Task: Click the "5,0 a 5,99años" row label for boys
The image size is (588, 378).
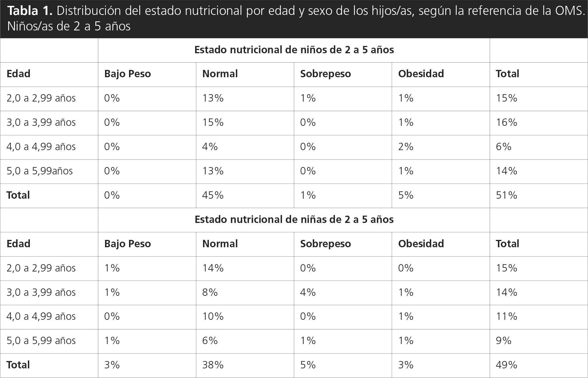Action: click(x=40, y=171)
